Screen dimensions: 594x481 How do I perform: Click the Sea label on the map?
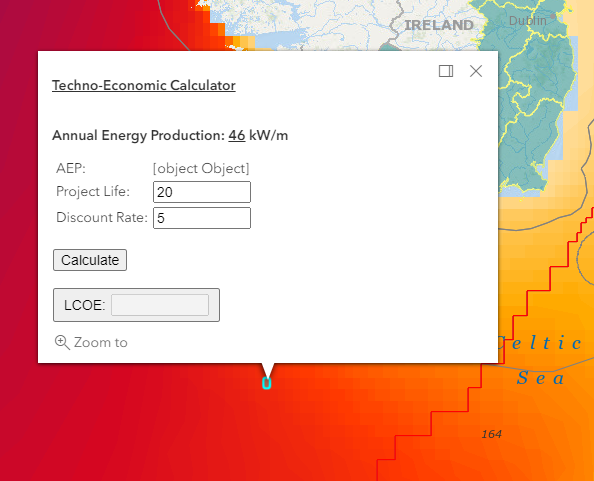pyautogui.click(x=541, y=378)
